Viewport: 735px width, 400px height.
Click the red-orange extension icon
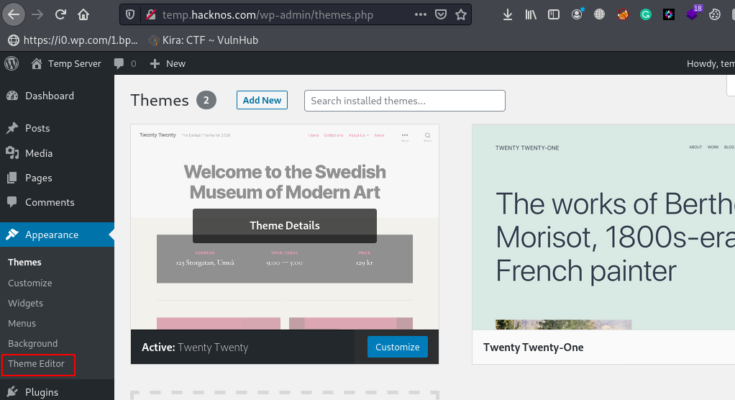(622, 15)
